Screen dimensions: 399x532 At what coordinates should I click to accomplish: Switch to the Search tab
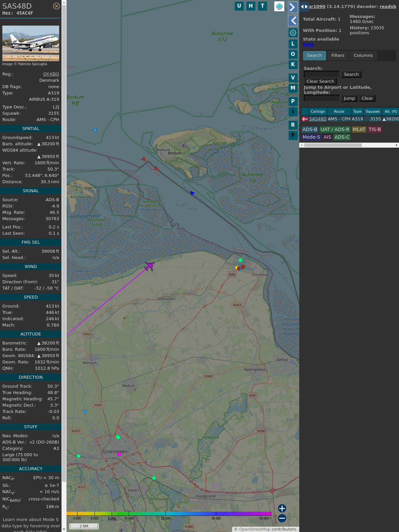point(315,56)
